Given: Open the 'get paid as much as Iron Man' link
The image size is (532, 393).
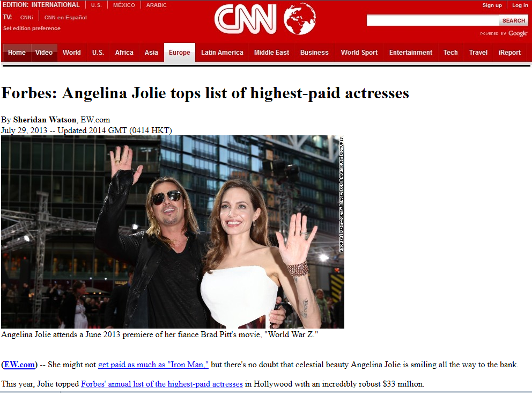Looking at the screenshot, I should [x=153, y=365].
